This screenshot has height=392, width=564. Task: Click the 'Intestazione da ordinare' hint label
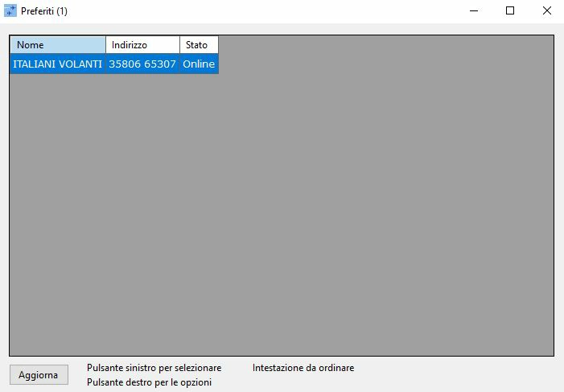pyautogui.click(x=303, y=368)
